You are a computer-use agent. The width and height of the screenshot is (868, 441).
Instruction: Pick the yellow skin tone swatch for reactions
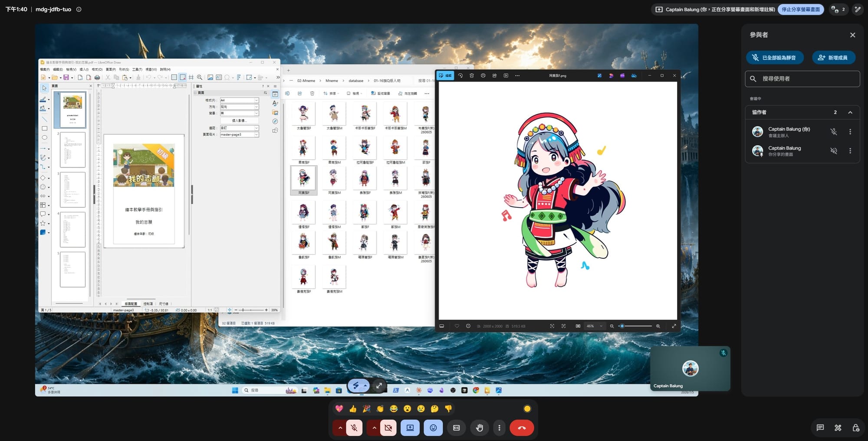click(527, 408)
